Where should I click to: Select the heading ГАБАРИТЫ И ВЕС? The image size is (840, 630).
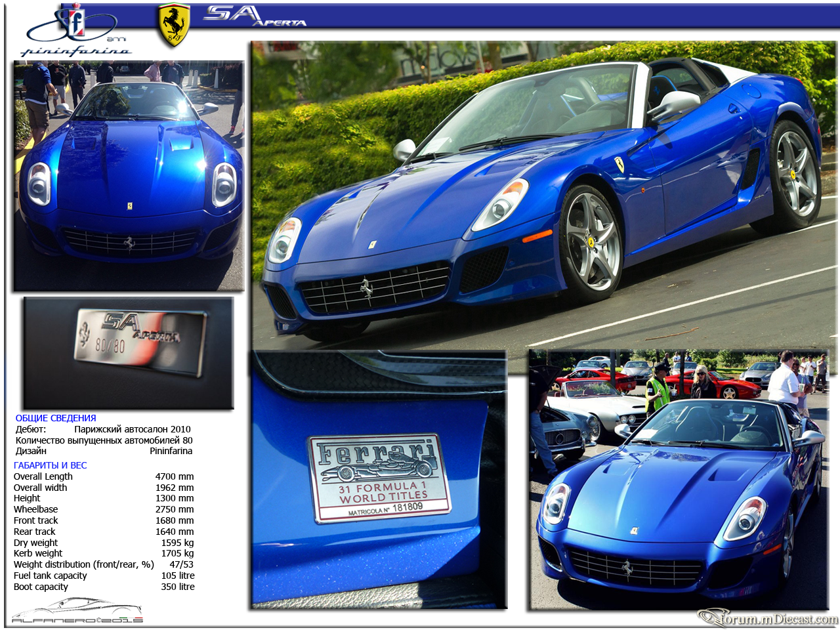[x=51, y=465]
